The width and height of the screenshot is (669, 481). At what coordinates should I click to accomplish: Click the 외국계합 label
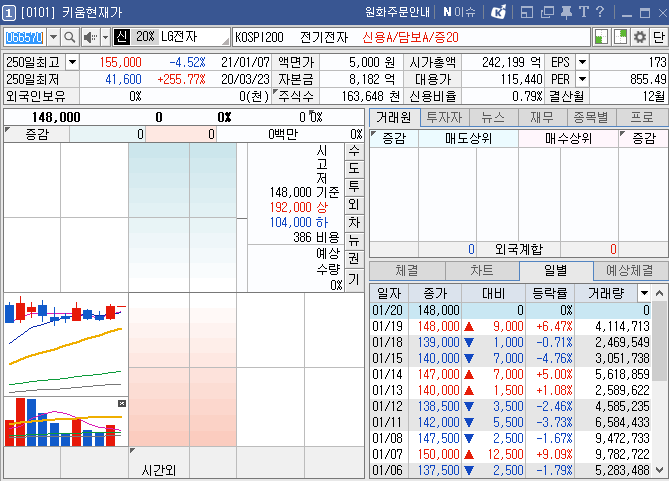pyautogui.click(x=518, y=249)
